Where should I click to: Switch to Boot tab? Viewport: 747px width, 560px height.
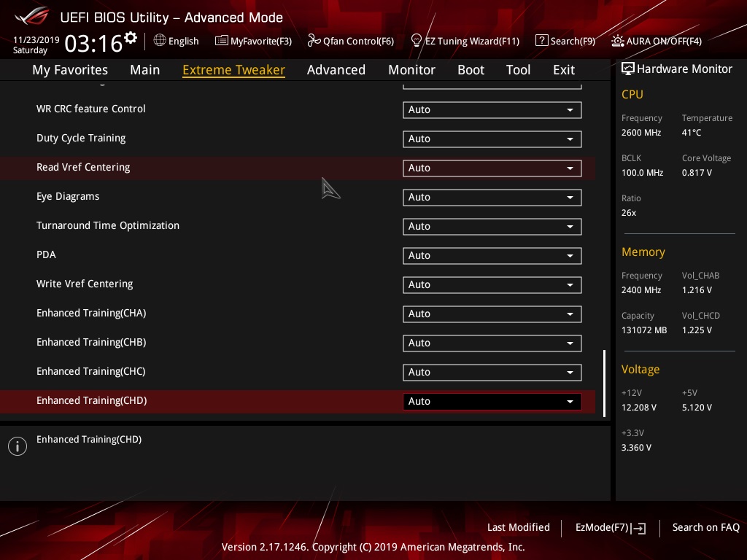tap(471, 70)
